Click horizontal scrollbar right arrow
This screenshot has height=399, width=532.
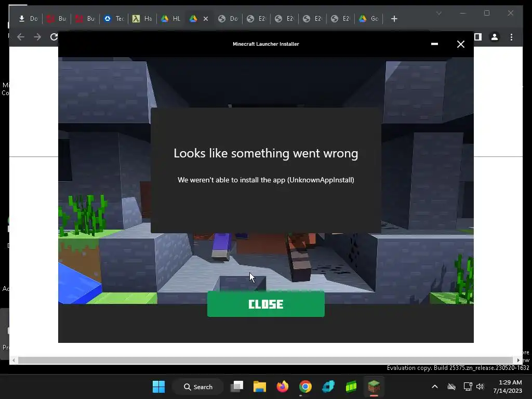(518, 361)
